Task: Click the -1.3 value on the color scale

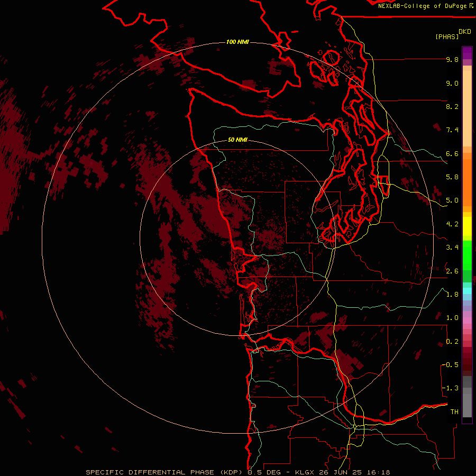Action: (451, 388)
